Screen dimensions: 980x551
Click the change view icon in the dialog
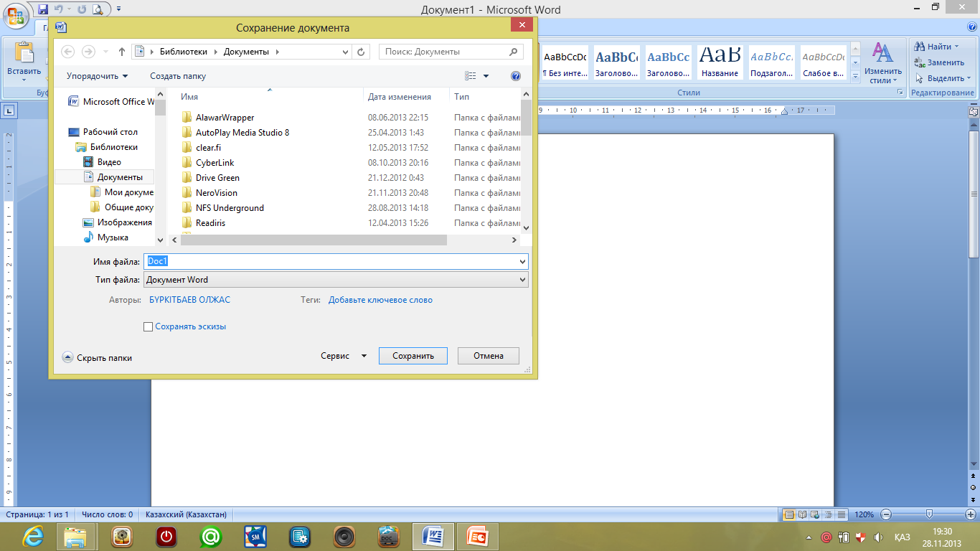471,76
